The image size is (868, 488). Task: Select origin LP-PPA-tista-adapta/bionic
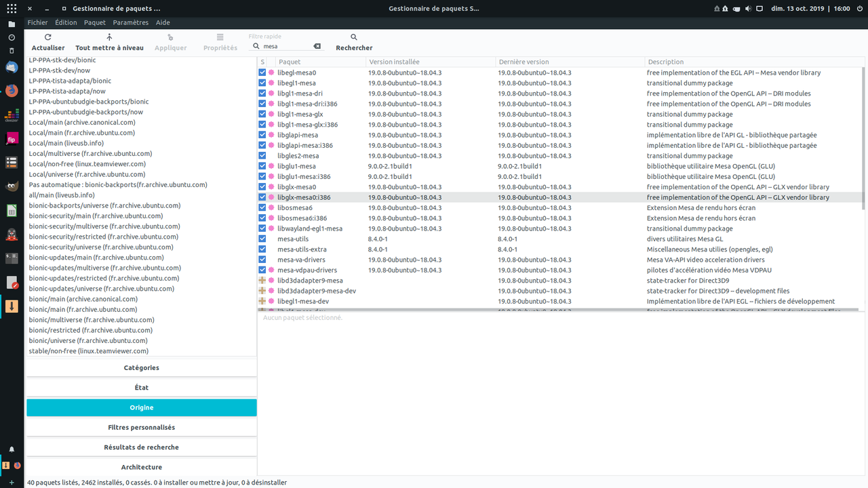pos(70,81)
